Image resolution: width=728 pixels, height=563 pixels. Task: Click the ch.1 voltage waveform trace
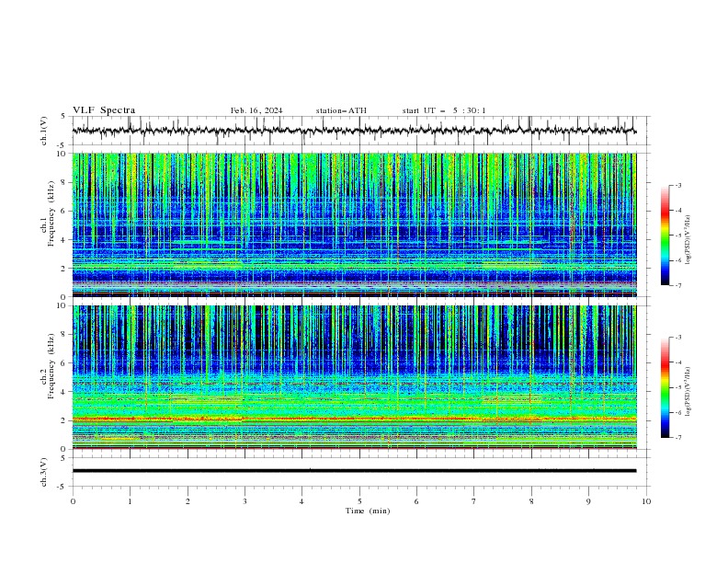click(354, 131)
